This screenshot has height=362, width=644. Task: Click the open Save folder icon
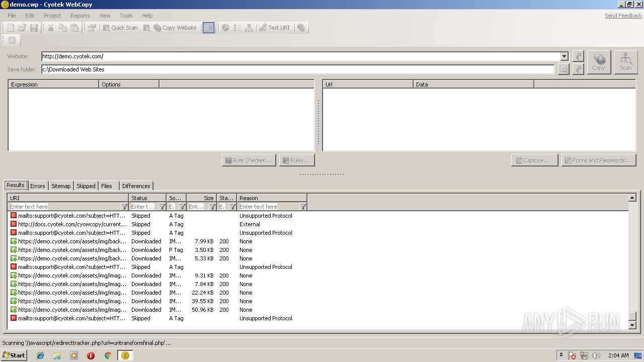coord(578,69)
